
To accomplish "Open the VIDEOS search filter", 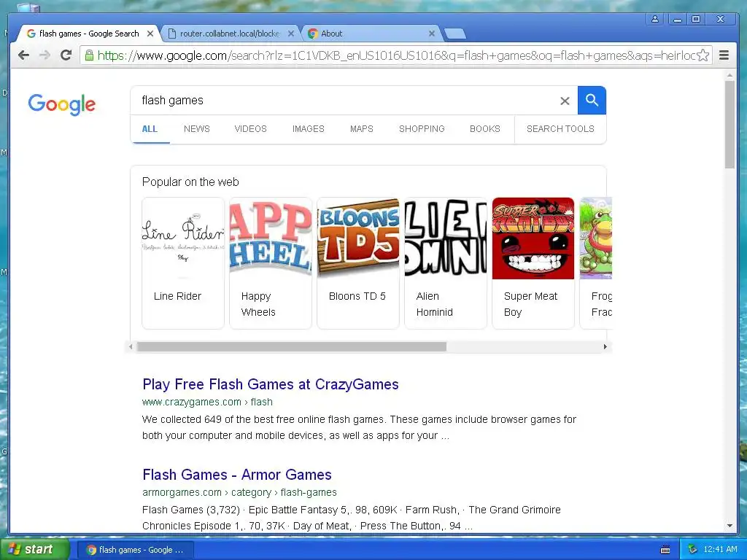I will pyautogui.click(x=251, y=129).
